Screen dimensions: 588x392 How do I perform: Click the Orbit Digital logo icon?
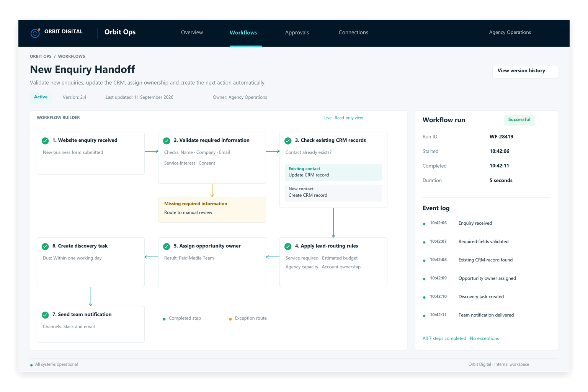(35, 33)
